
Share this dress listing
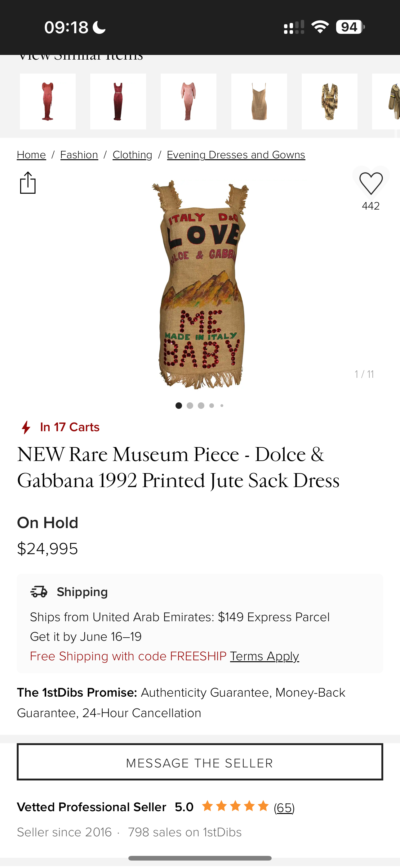(28, 182)
